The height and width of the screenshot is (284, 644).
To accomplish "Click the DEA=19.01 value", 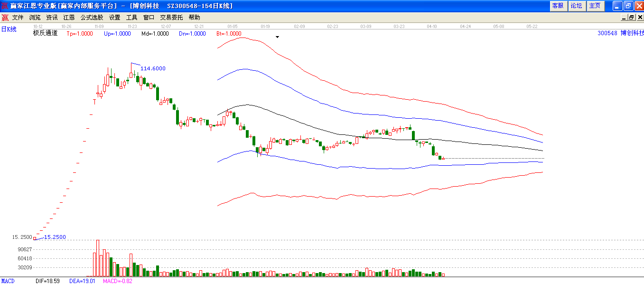I will (83, 281).
